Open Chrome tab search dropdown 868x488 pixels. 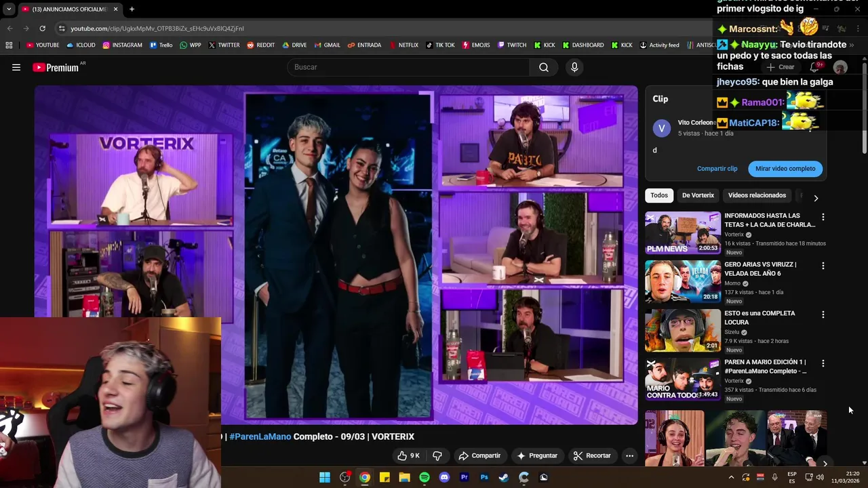(8, 9)
